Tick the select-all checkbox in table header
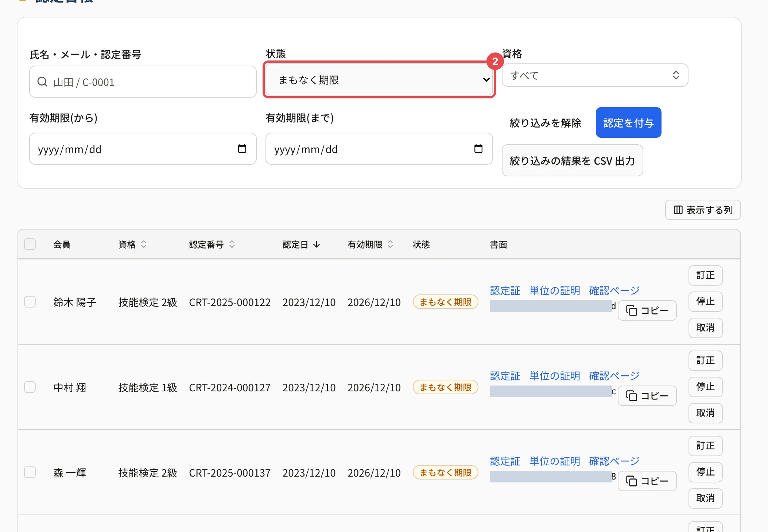Viewport: 768px width, 532px height. click(30, 244)
